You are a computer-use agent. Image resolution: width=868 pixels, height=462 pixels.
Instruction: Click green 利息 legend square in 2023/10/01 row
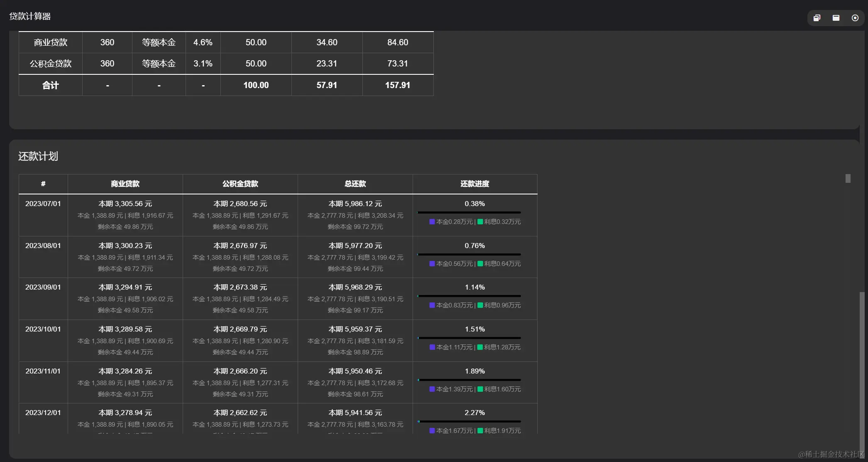point(480,347)
